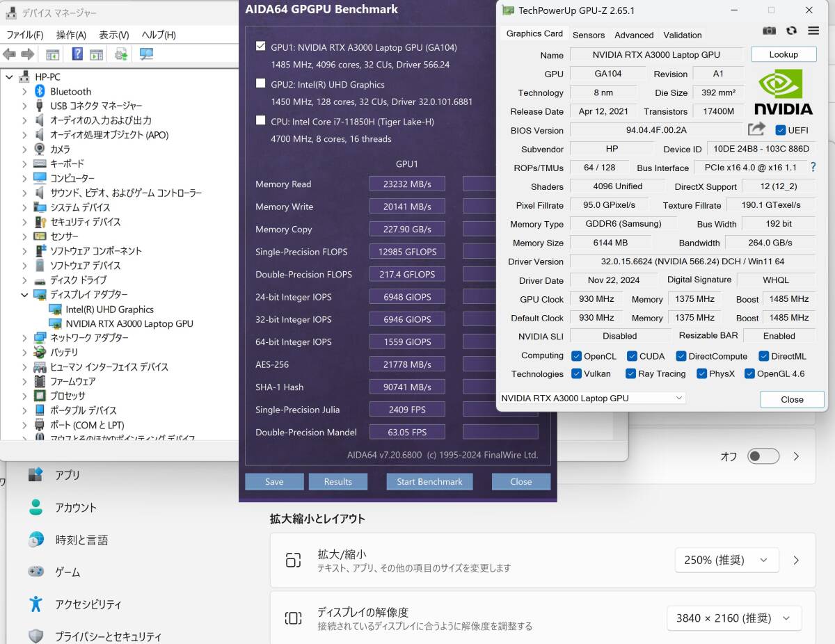Click the GPU-Z screenshot camera icon

coord(769,31)
